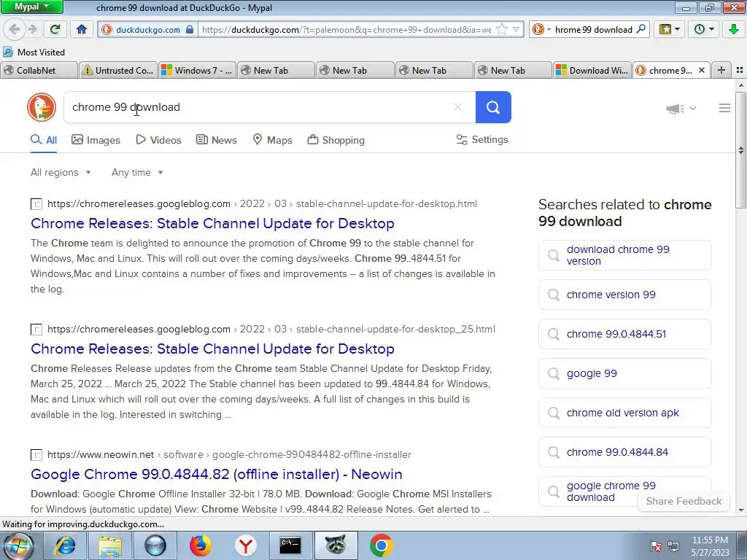Switch to Images results

coord(96,140)
